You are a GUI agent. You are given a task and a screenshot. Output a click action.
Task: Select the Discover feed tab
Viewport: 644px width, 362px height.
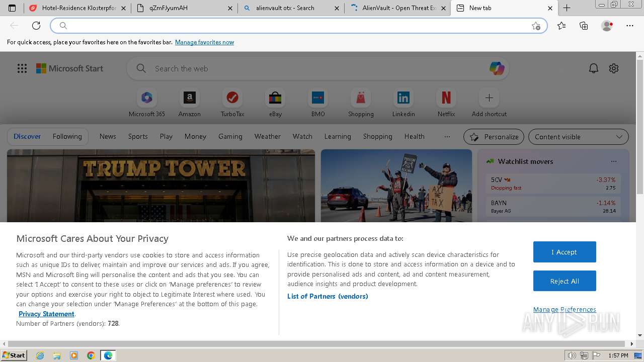27,136
